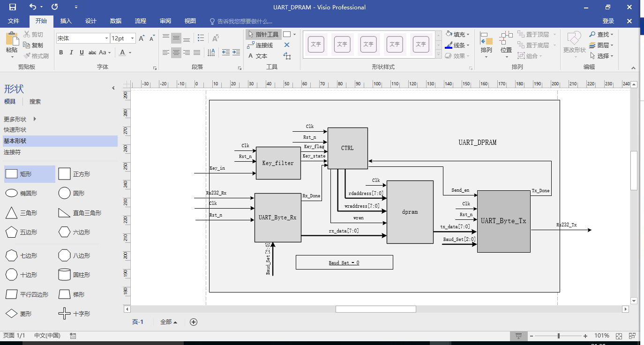Switch to the Data (数据) tab
Viewport: 644px width, 345px height.
116,21
